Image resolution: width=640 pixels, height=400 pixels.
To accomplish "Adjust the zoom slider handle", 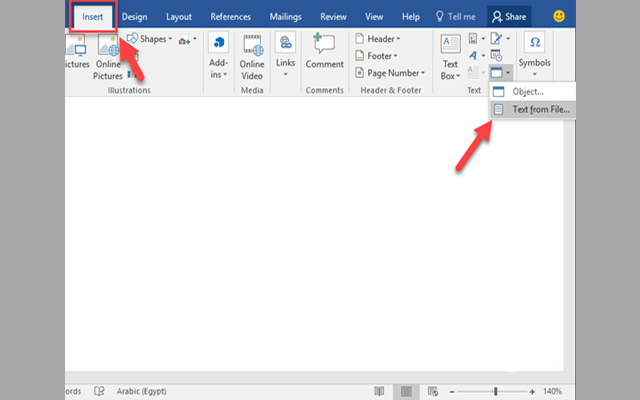I will click(x=496, y=391).
